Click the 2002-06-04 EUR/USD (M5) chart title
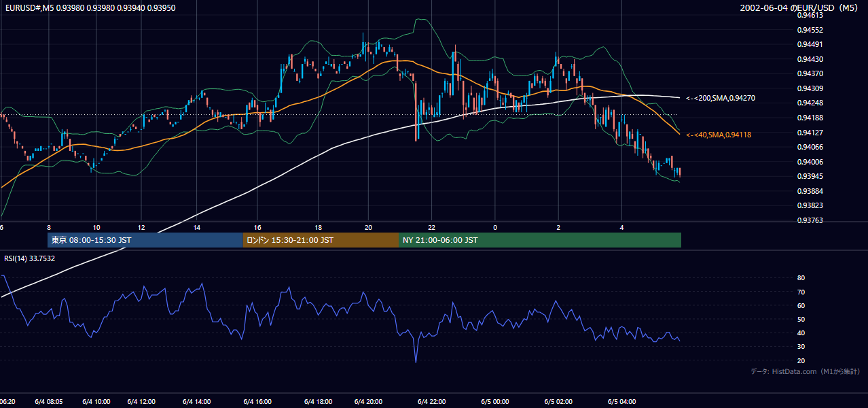 [x=799, y=7]
